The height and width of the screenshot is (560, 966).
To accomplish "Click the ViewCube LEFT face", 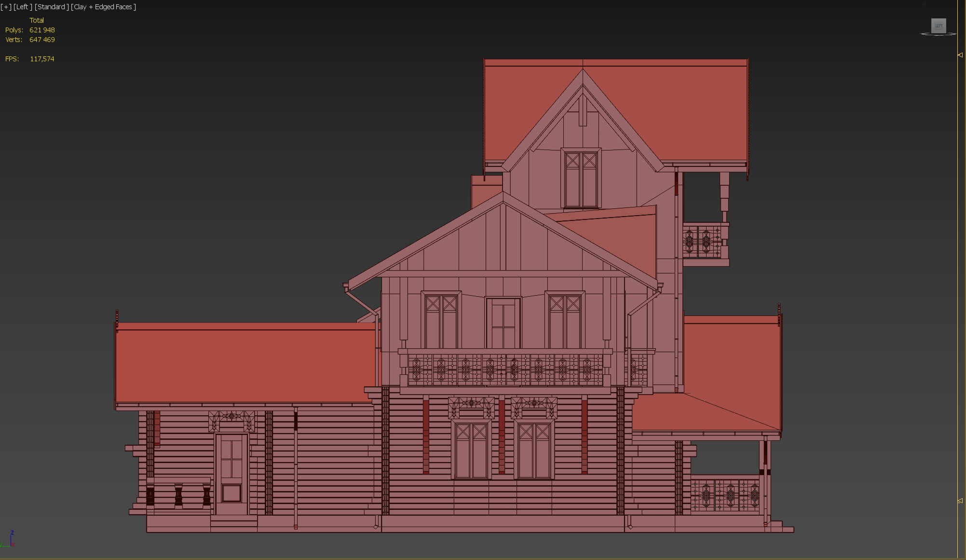I will pos(938,26).
